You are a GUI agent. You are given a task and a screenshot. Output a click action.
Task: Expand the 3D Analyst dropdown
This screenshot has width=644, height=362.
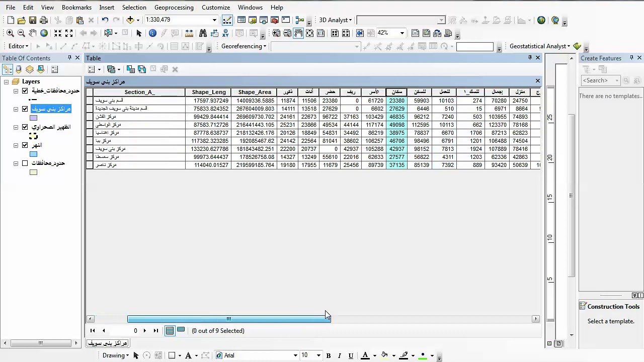[336, 20]
